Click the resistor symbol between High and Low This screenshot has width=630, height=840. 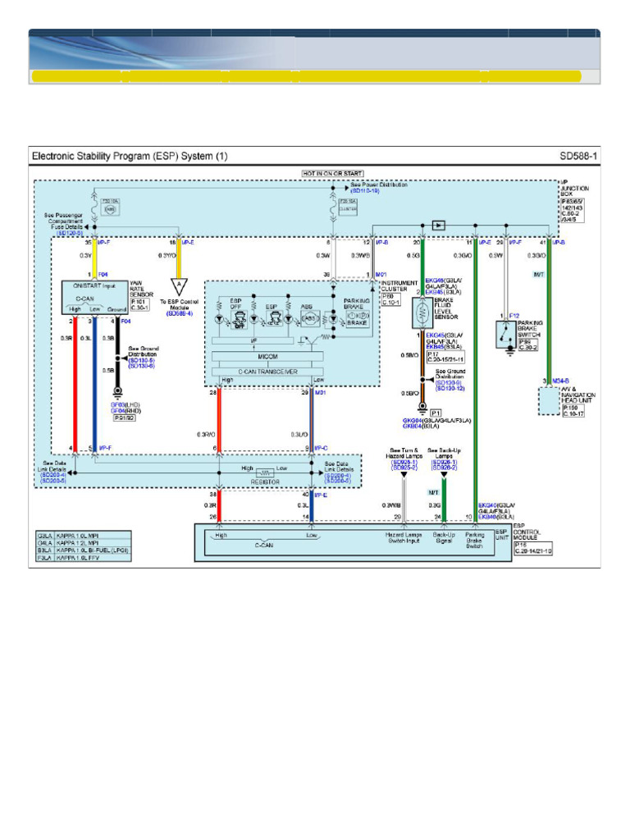pos(265,473)
